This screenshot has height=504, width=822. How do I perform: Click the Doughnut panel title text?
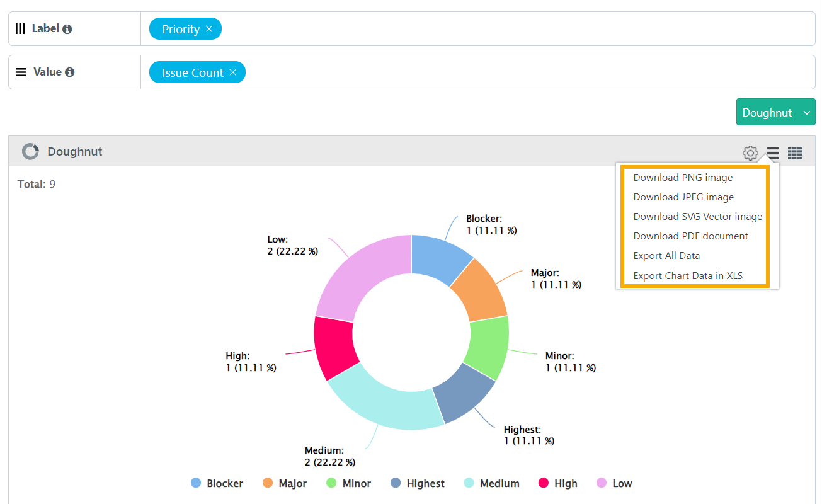point(74,152)
